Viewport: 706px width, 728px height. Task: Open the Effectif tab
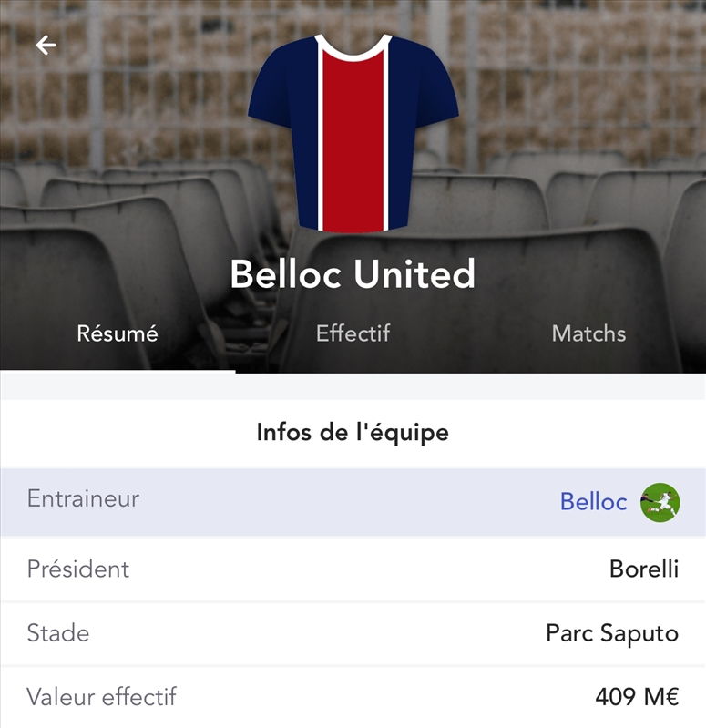point(353,333)
